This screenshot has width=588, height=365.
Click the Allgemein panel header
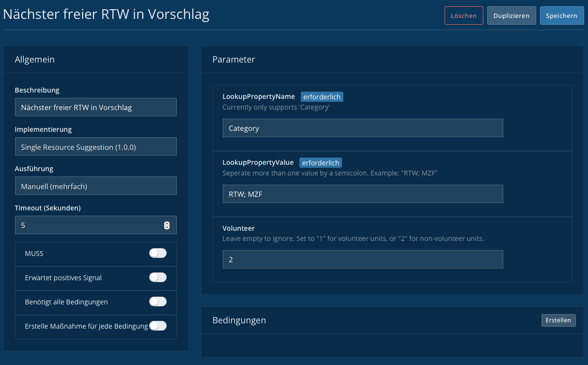coord(35,60)
